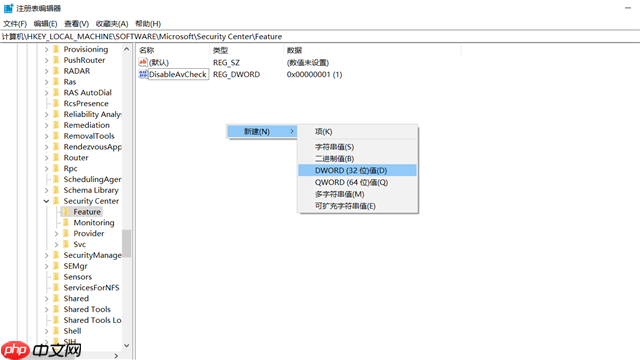The width and height of the screenshot is (640, 360).
Task: Click the tree scroll-down arrow
Action: (x=127, y=345)
